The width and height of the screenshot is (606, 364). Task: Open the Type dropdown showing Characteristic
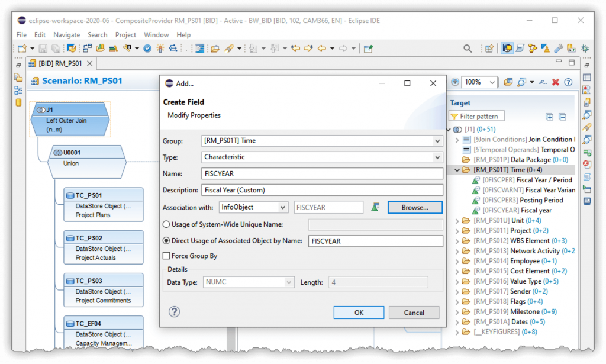[x=437, y=157]
